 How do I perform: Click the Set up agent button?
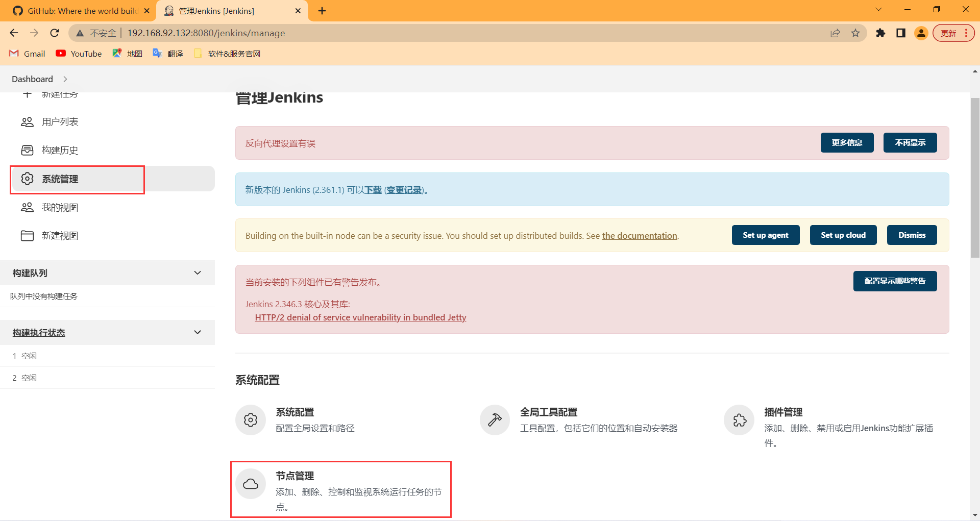(x=766, y=235)
